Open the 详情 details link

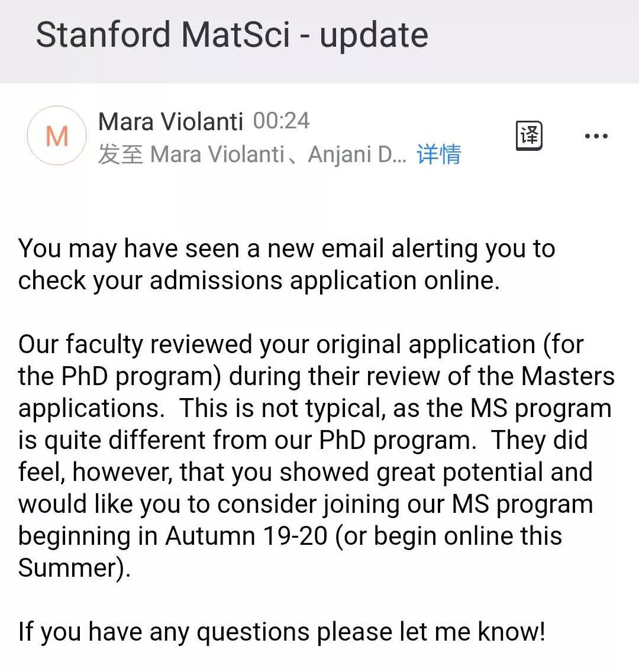pyautogui.click(x=439, y=154)
